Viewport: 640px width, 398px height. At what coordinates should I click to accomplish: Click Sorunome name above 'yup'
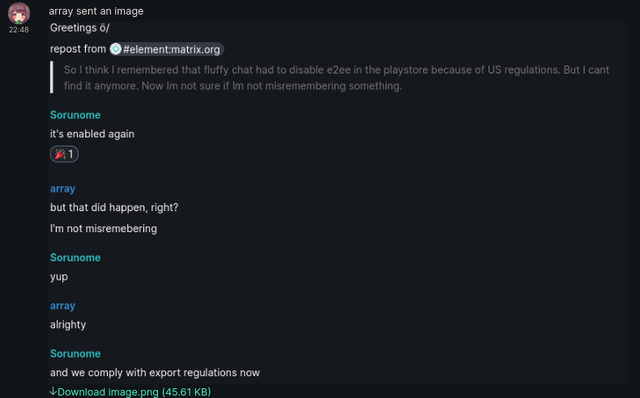(75, 258)
